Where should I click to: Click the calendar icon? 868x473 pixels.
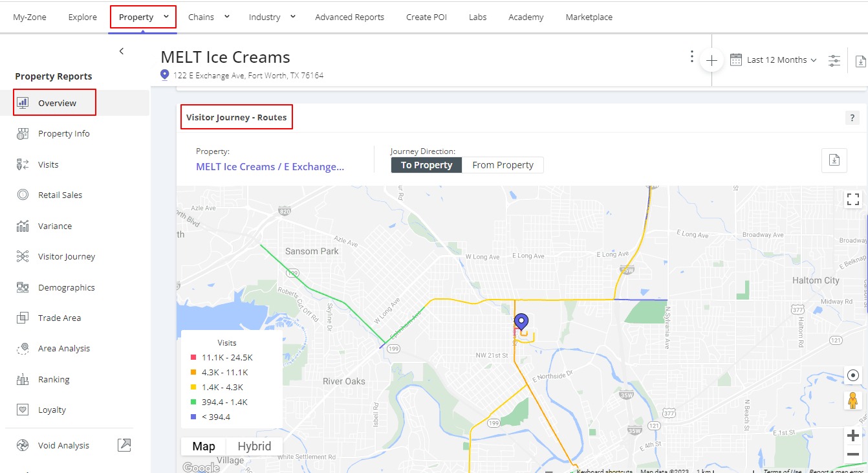point(736,60)
